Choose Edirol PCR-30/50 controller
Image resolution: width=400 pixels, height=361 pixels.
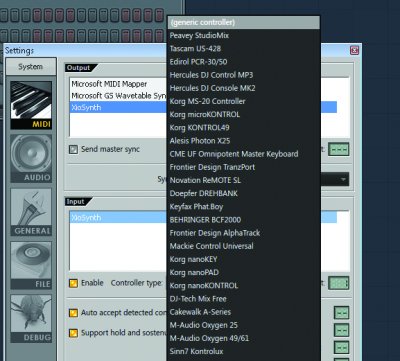point(243,62)
